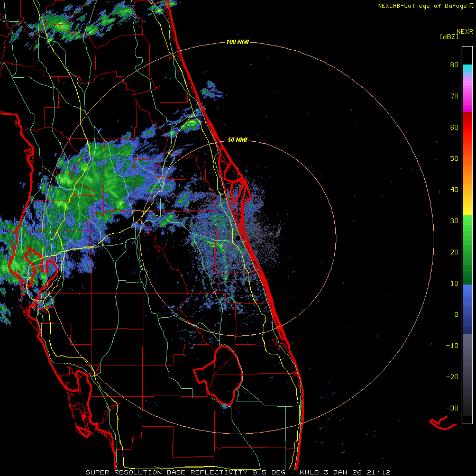
Task: Click the 60 value on the dBZ scale
Action: click(x=454, y=127)
